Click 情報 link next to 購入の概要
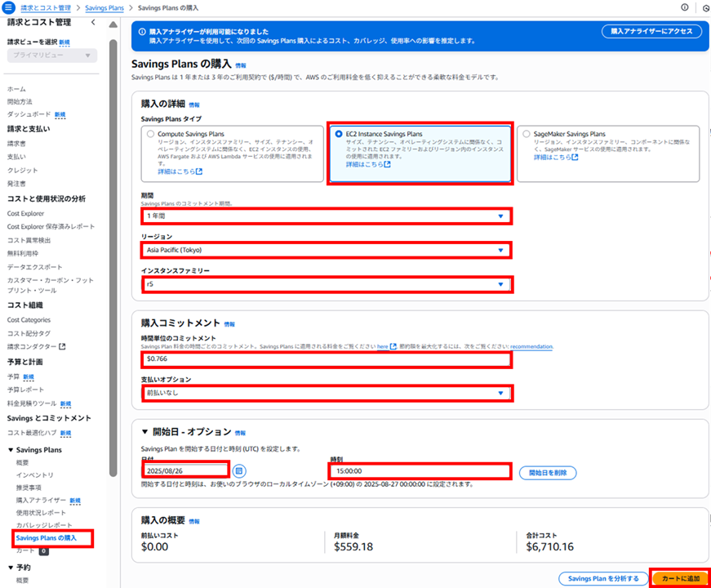Image resolution: width=711 pixels, height=588 pixels. pyautogui.click(x=194, y=521)
